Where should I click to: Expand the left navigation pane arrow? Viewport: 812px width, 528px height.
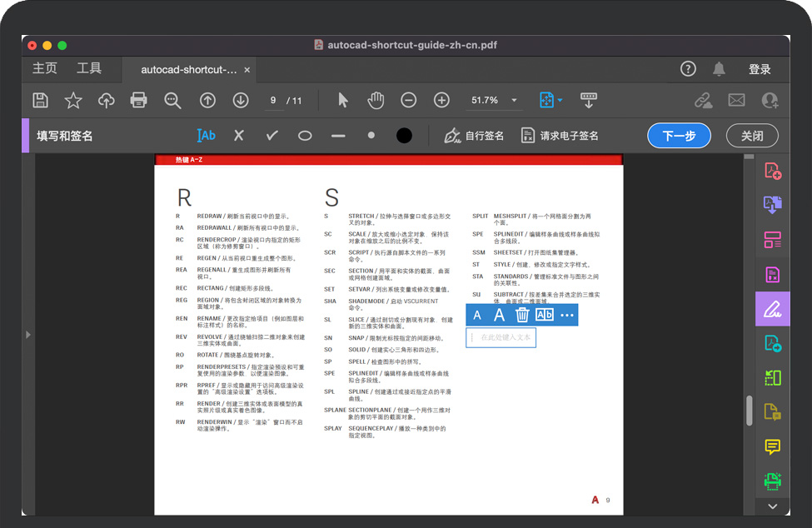[x=28, y=335]
